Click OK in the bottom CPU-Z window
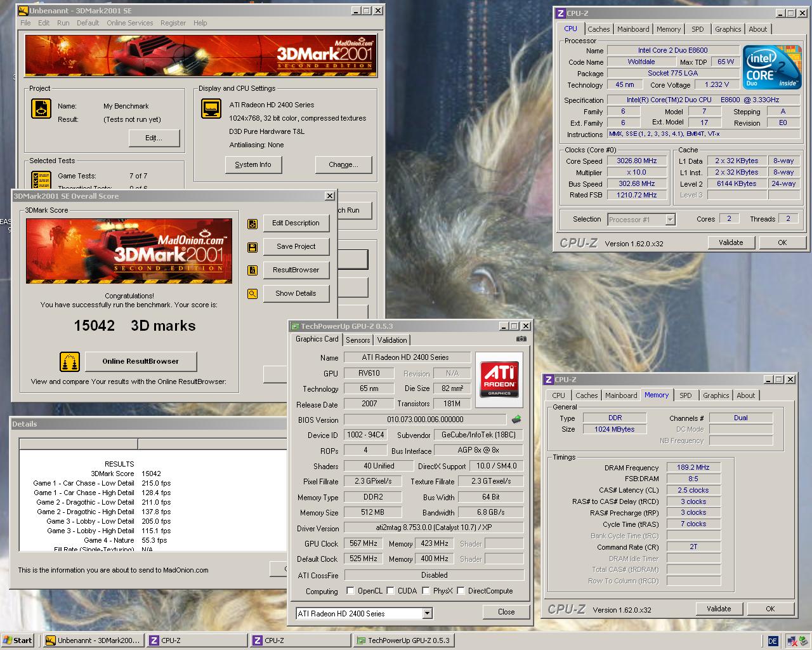This screenshot has width=812, height=650. coord(770,609)
